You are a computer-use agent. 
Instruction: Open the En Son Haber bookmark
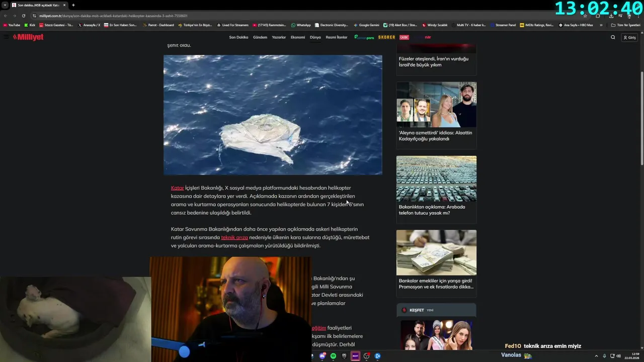tap(120, 25)
